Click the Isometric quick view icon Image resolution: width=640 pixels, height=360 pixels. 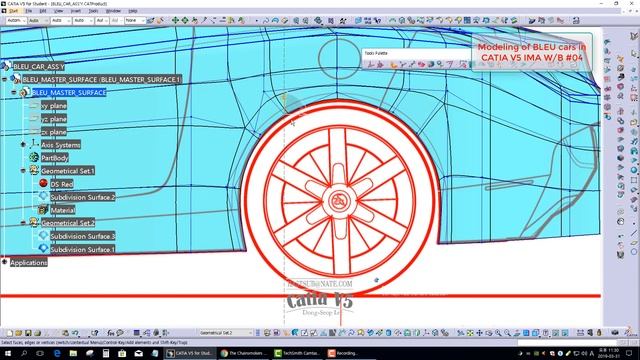tap(535, 333)
